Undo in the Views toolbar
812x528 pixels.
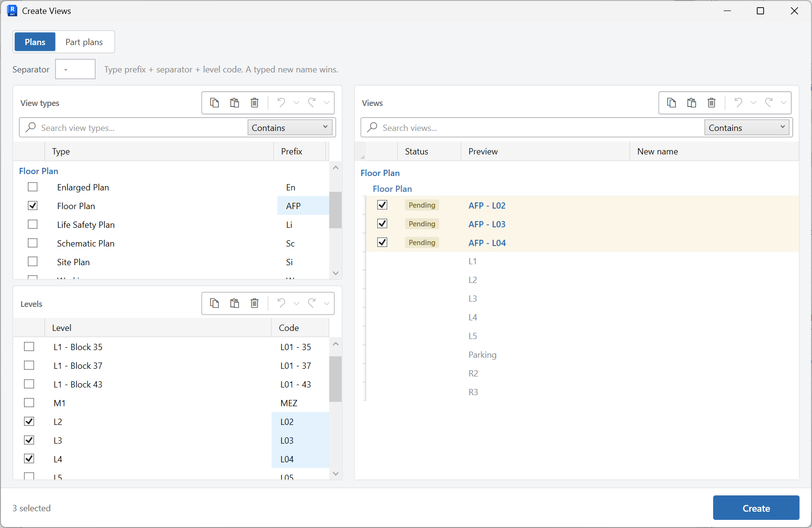pyautogui.click(x=739, y=103)
